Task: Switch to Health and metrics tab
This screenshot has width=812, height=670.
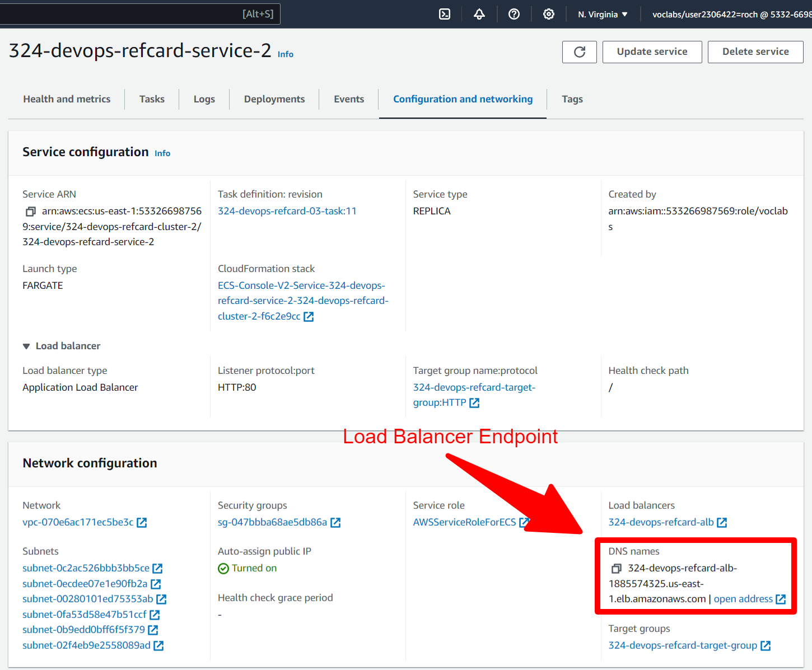Action: [67, 99]
